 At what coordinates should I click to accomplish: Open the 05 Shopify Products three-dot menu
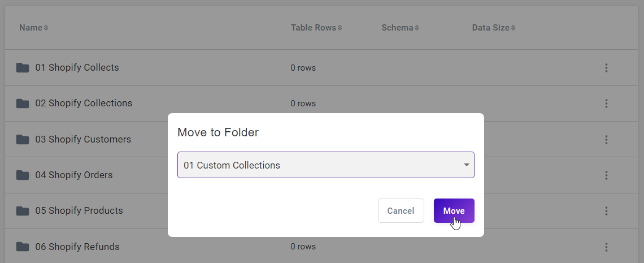(606, 211)
